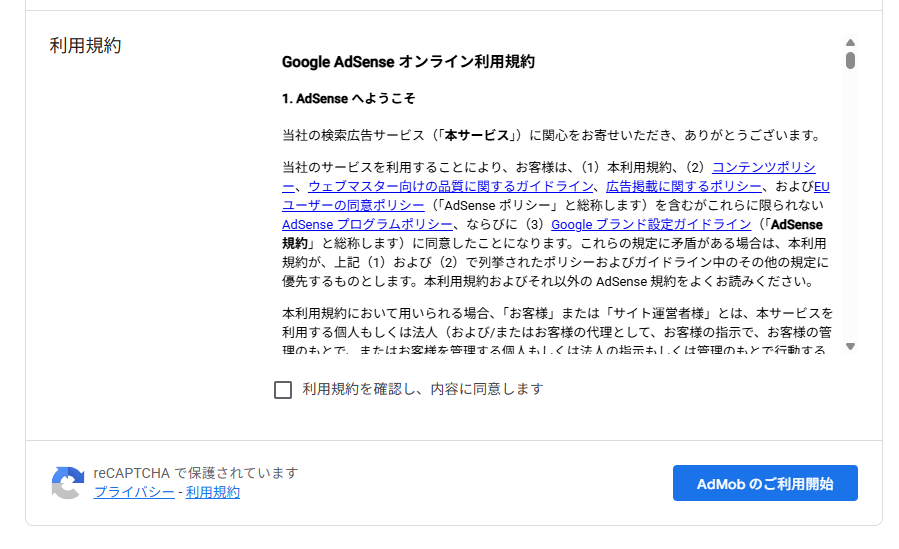Image resolution: width=899 pixels, height=549 pixels.
Task: Click the terms box scrollbar thumb
Action: tap(850, 60)
